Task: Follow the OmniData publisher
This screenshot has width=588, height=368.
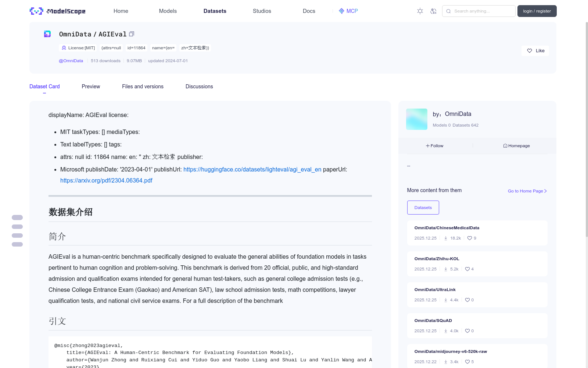Action: (435, 146)
